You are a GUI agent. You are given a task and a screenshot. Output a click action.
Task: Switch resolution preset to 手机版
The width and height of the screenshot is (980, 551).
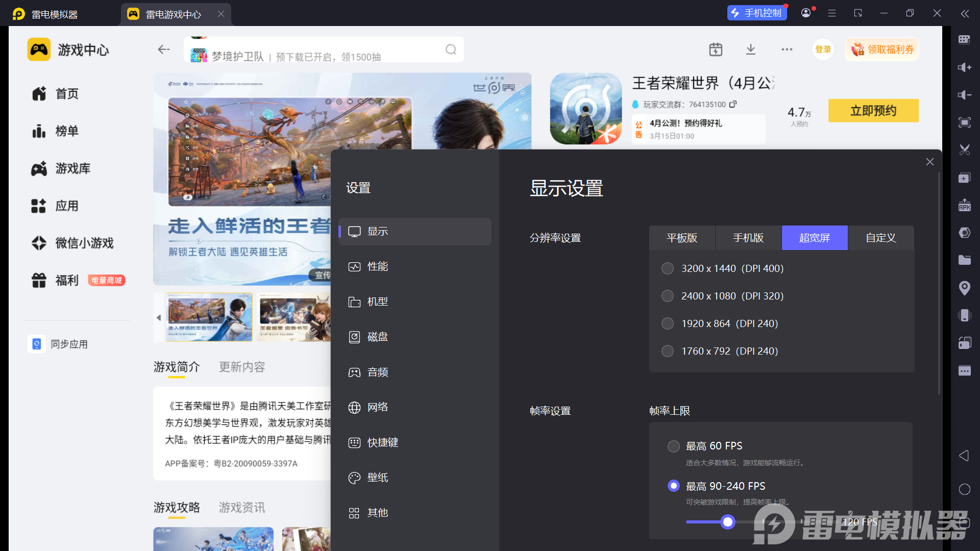[748, 238]
